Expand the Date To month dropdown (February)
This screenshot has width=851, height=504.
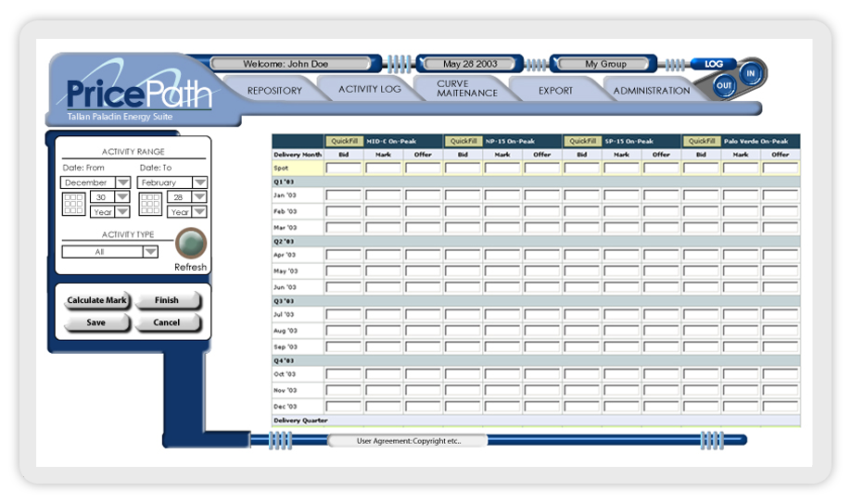(199, 183)
